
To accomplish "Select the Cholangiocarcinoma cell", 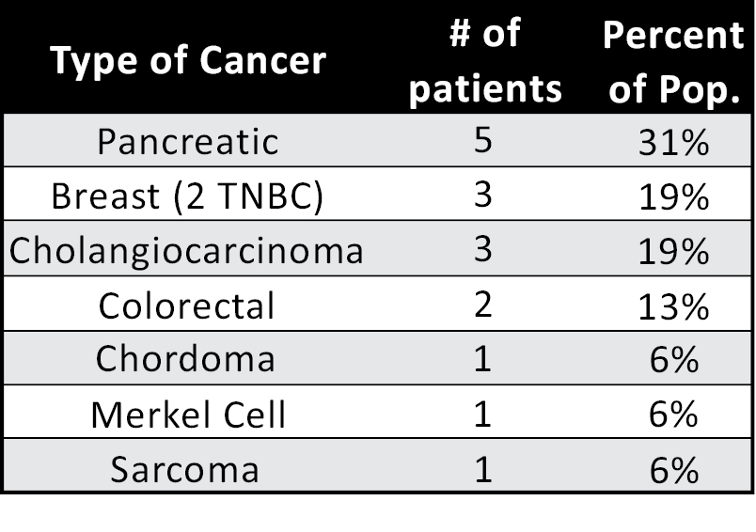I will (x=187, y=251).
